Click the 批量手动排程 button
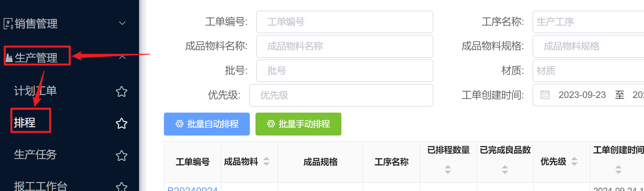This screenshot has height=191, width=644. click(x=298, y=124)
